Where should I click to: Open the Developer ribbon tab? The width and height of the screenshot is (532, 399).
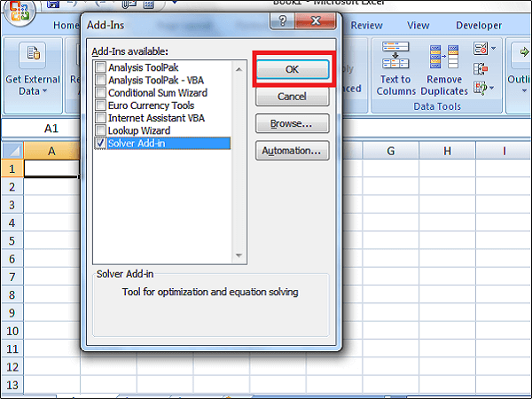478,26
